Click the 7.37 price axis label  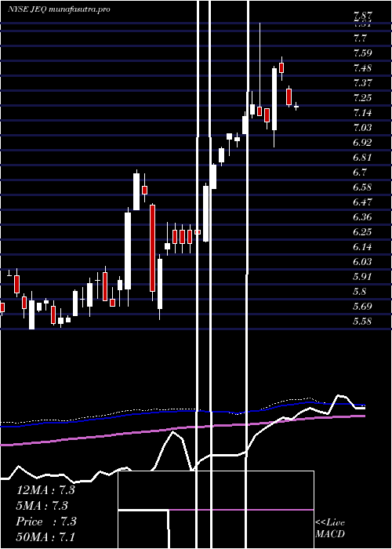pyautogui.click(x=362, y=83)
